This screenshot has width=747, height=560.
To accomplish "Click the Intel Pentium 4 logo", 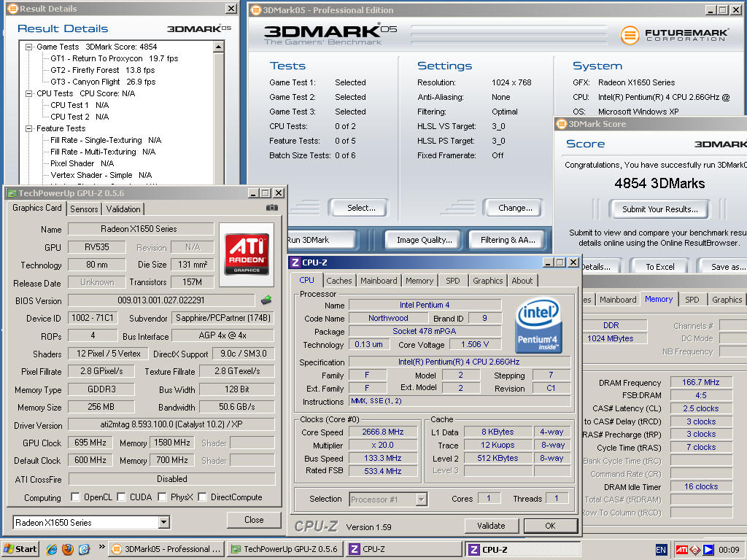I will pyautogui.click(x=538, y=325).
